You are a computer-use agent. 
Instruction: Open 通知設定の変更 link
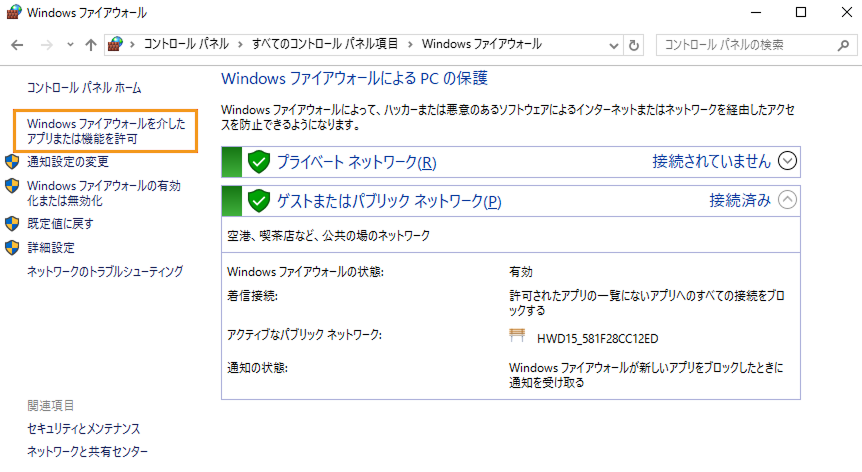click(x=68, y=162)
